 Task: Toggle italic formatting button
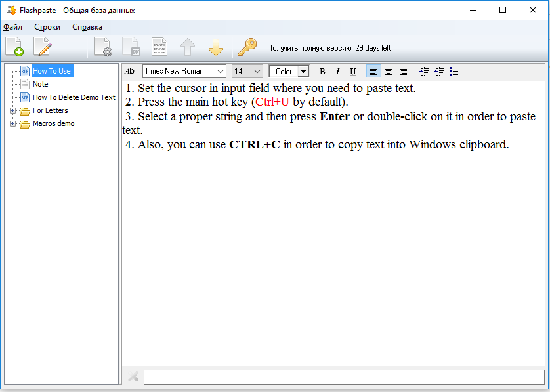click(x=337, y=72)
